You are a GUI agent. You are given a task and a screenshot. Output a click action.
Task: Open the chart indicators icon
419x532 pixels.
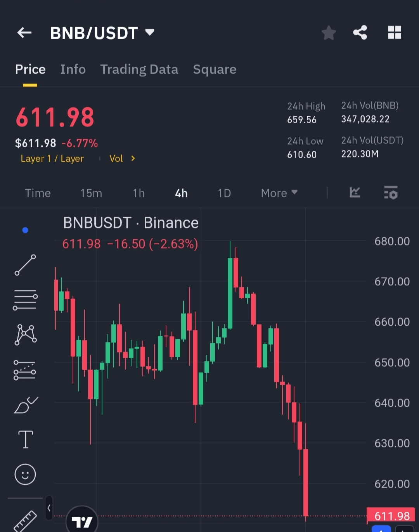pyautogui.click(x=355, y=192)
